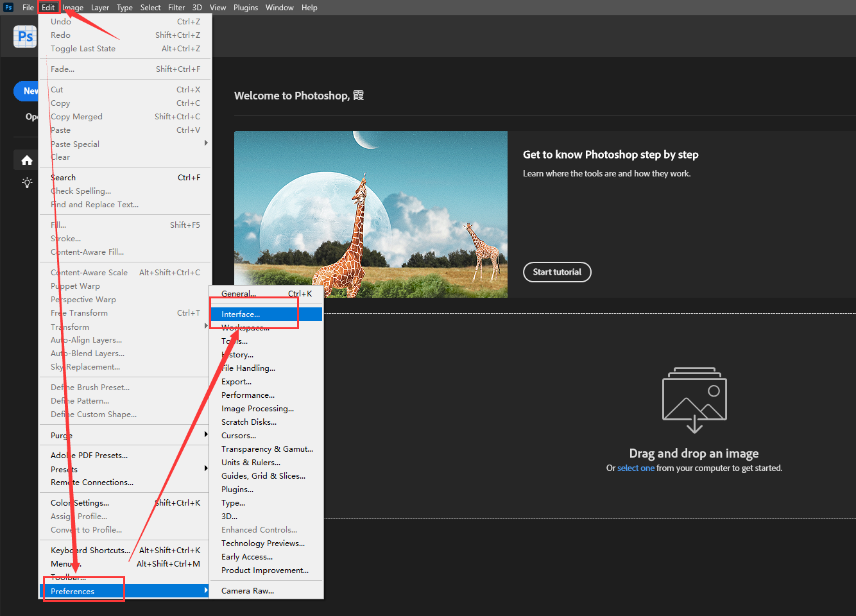Open the File menu

28,8
